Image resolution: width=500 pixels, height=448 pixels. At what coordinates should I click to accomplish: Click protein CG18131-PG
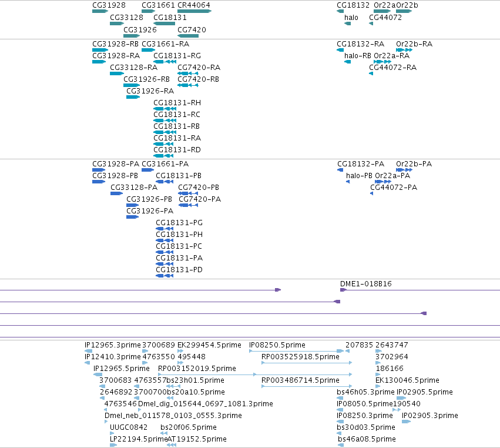tap(179, 223)
